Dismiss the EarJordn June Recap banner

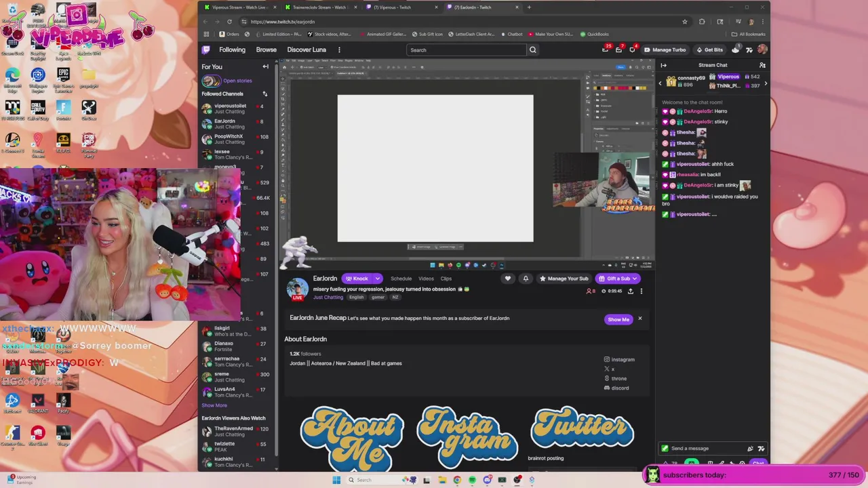click(x=639, y=319)
